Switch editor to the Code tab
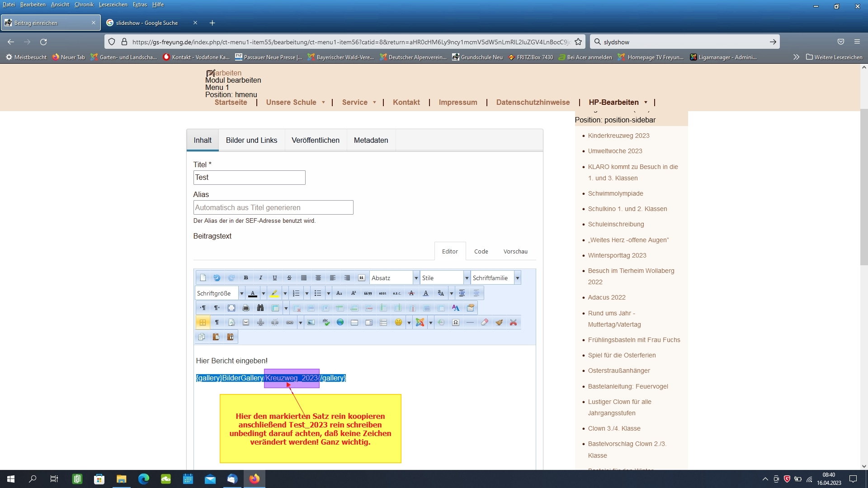This screenshot has width=868, height=488. pyautogui.click(x=481, y=252)
